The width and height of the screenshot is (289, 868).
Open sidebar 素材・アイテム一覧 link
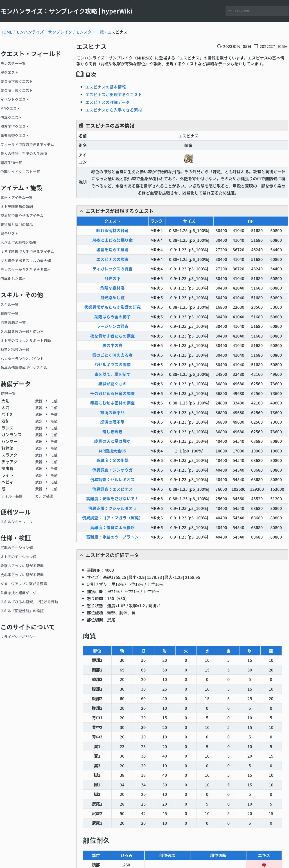tap(16, 198)
